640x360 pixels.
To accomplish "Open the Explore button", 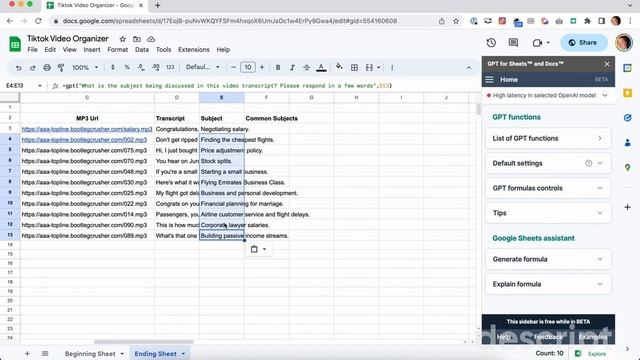I will pos(590,354).
